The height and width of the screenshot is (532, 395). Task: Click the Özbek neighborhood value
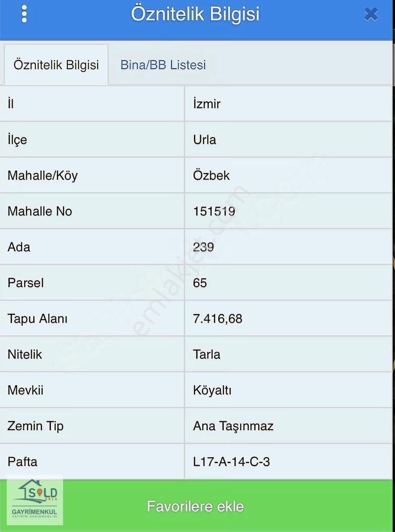click(211, 175)
